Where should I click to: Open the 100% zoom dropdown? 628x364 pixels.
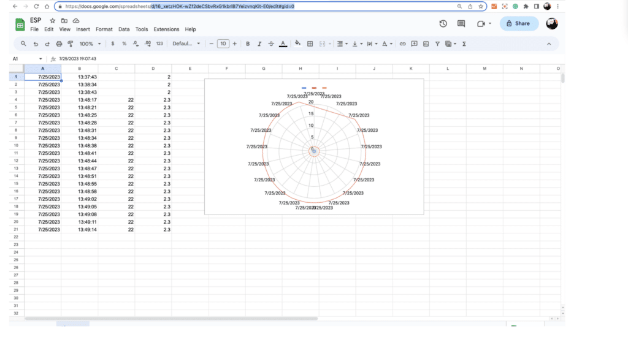tap(90, 44)
